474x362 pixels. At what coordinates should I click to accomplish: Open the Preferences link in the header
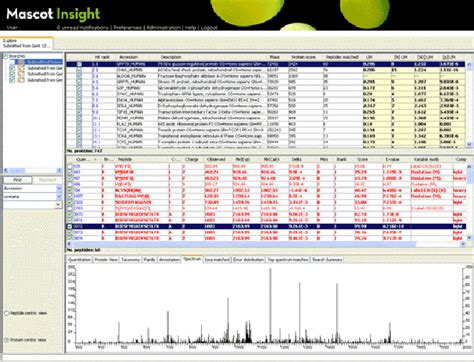click(x=128, y=28)
